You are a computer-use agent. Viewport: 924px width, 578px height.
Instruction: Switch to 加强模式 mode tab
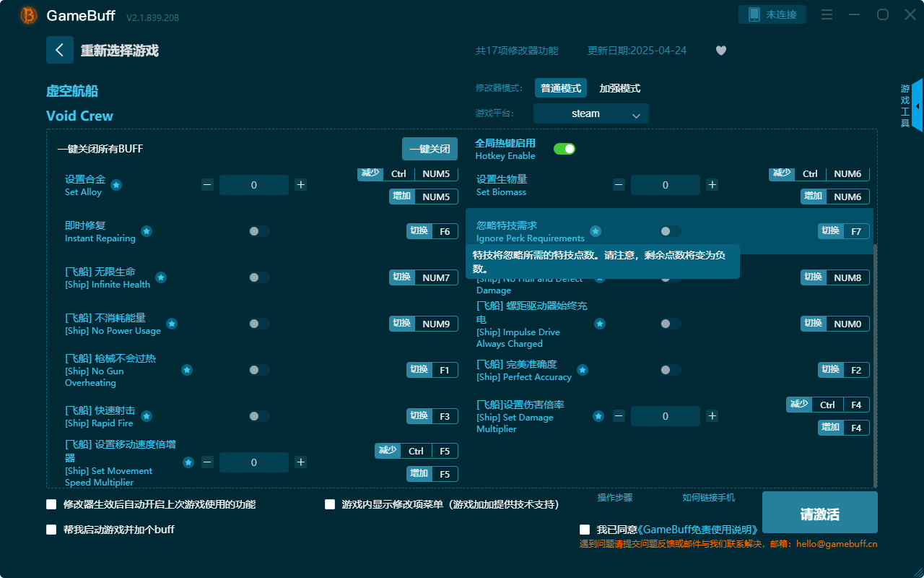click(x=619, y=87)
